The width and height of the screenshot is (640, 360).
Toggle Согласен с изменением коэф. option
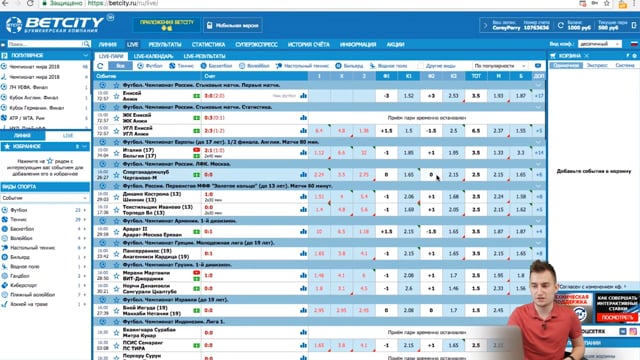[x=592, y=287]
